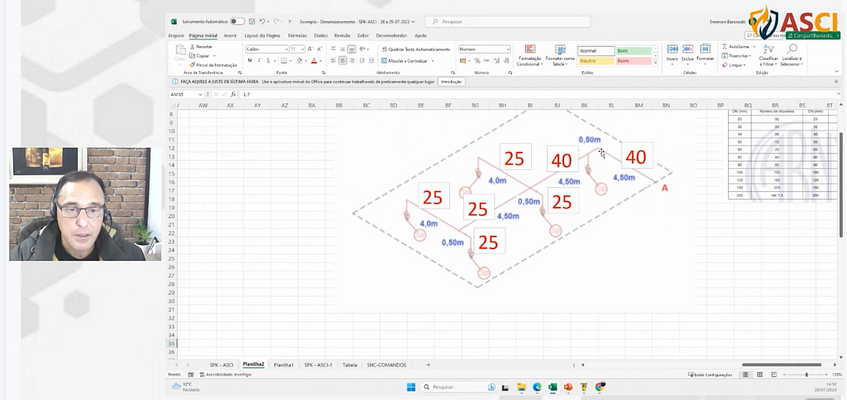Screen dimensions: 847x400
Task: Click the increase font size icon
Action: pos(311,49)
